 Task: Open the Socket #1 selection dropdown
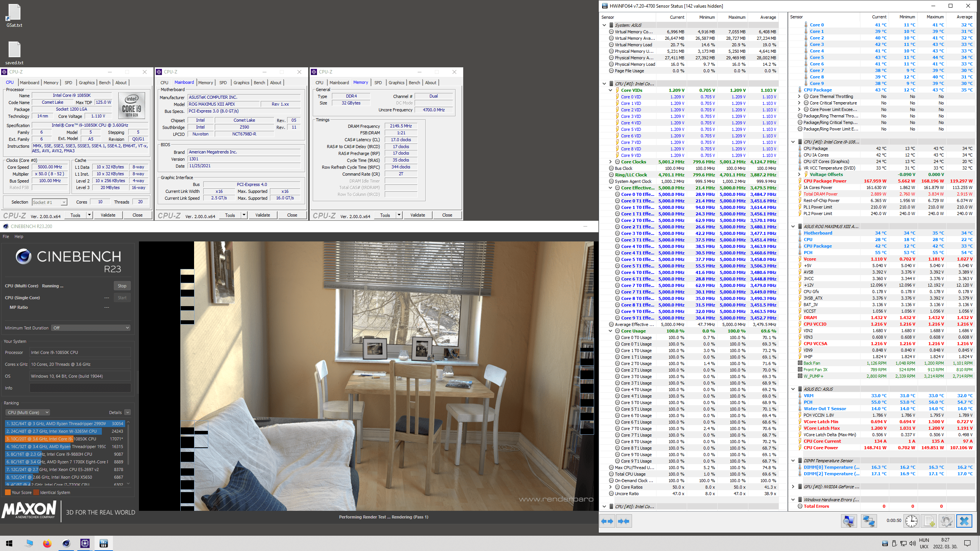[x=49, y=202]
